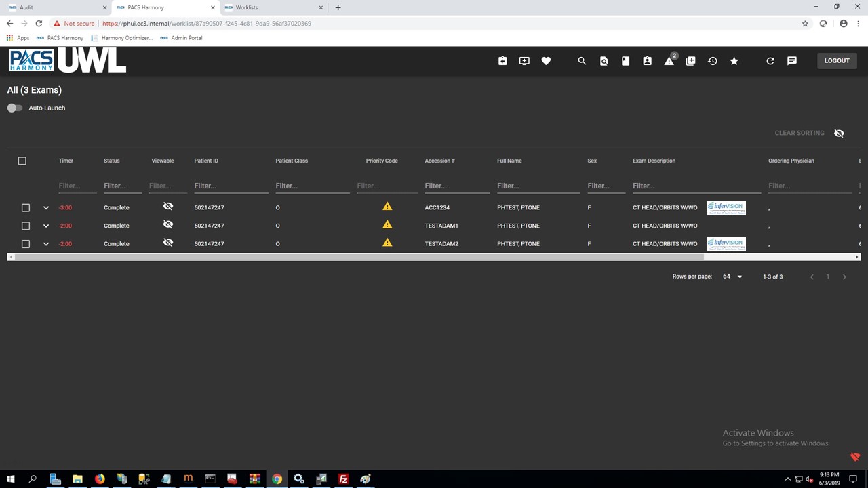This screenshot has width=868, height=488.
Task: Expand the ACC1234 exam row chevron
Action: 46,208
